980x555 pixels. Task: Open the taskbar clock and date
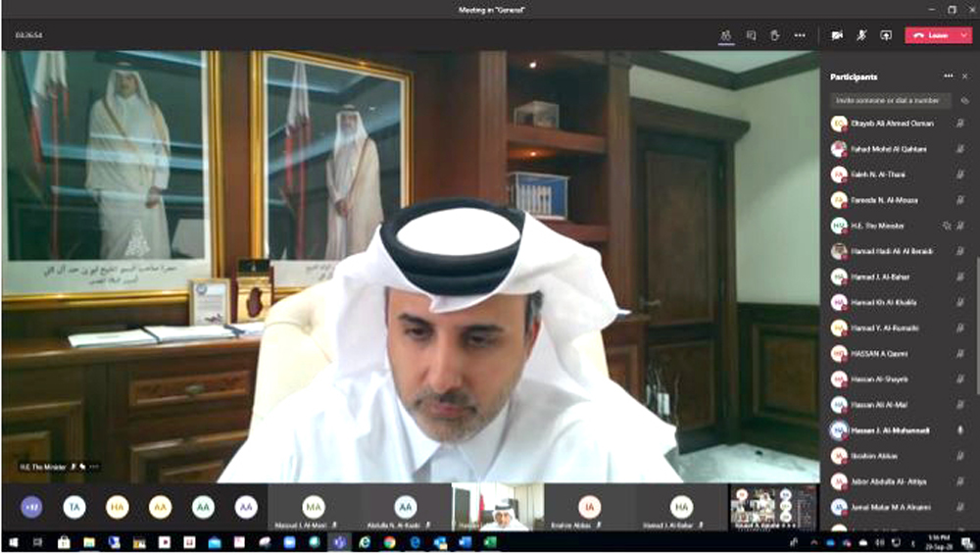click(939, 542)
